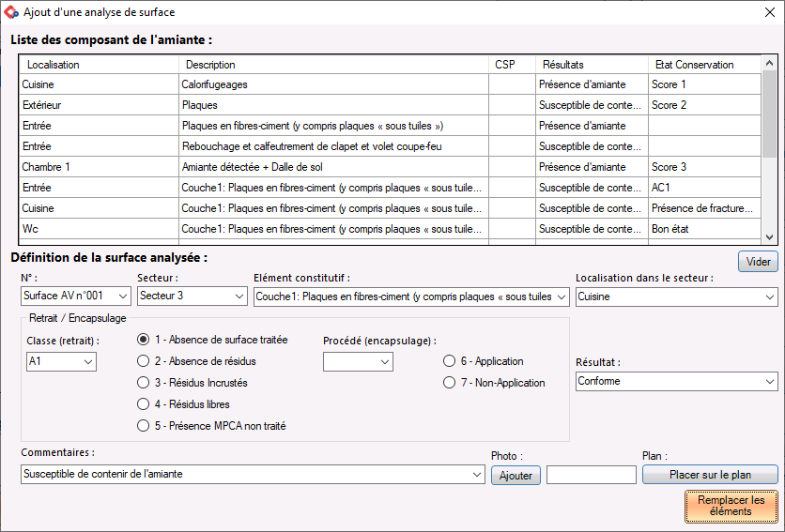This screenshot has width=785, height=532.
Task: Click the Etat Conservation column header
Action: pos(705,65)
